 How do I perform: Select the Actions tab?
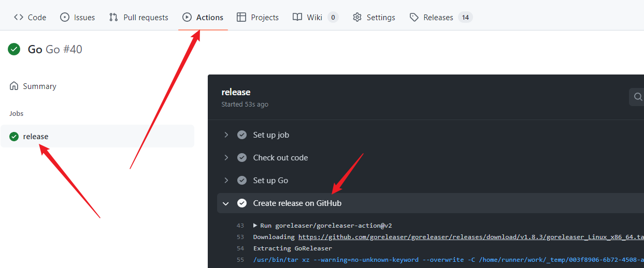(x=203, y=17)
